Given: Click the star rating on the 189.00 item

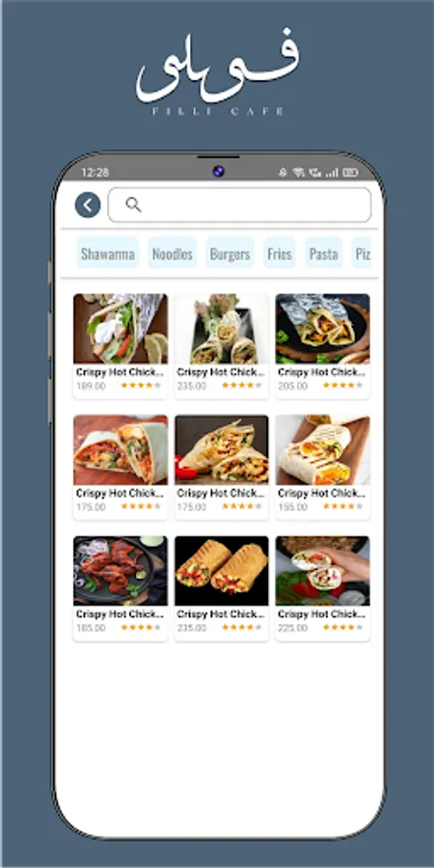Looking at the screenshot, I should pos(141,386).
